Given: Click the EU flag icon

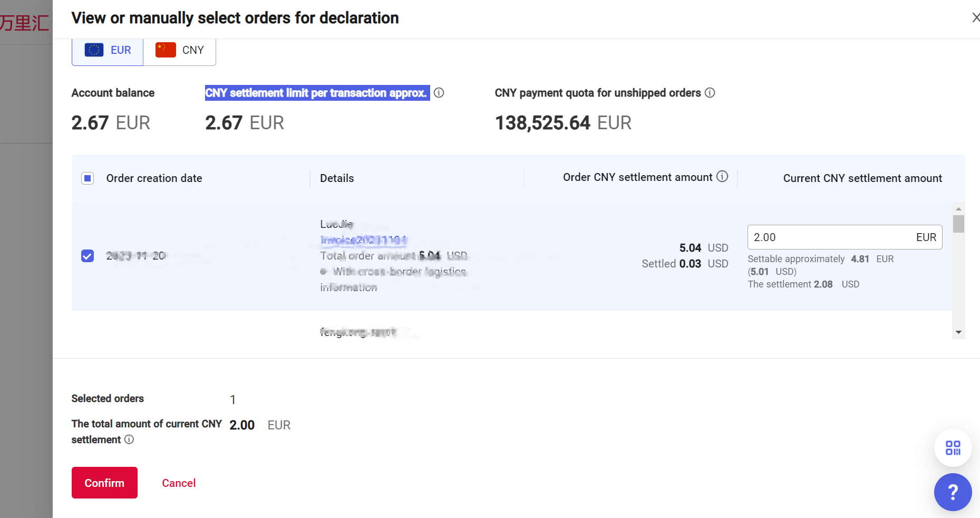Looking at the screenshot, I should (x=94, y=50).
